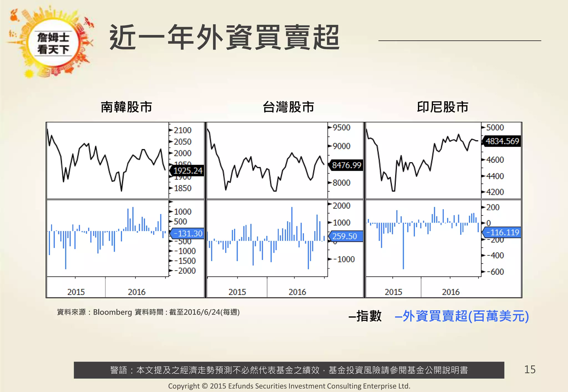Click the 2015 label under Indonesia chart
568x392 pixels.
coord(393,292)
